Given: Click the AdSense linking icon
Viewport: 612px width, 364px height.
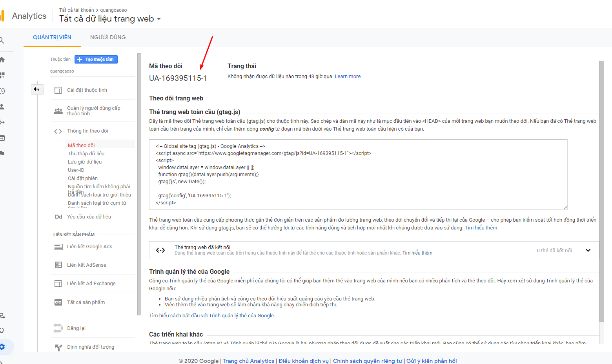Looking at the screenshot, I should [58, 265].
